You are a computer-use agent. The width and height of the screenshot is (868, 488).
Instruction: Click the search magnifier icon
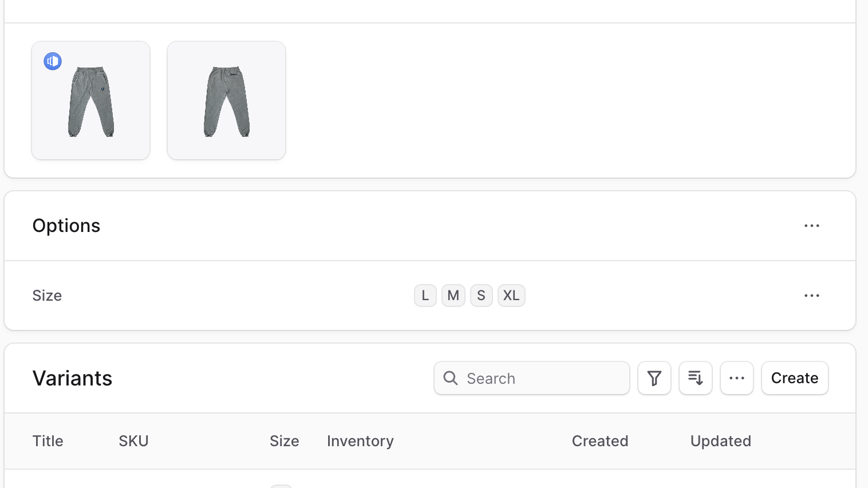(x=451, y=378)
